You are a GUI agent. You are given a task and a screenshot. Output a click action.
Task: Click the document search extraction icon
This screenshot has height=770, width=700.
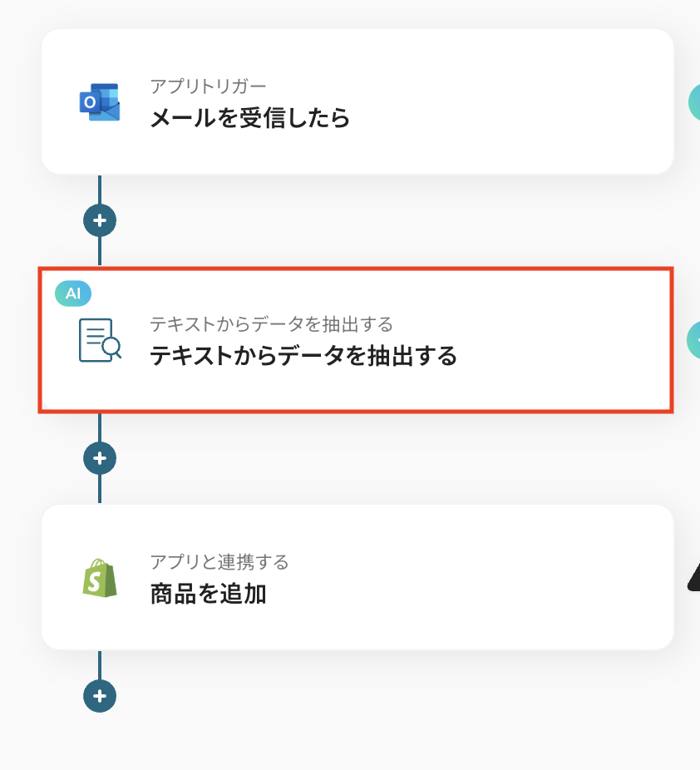pos(100,340)
